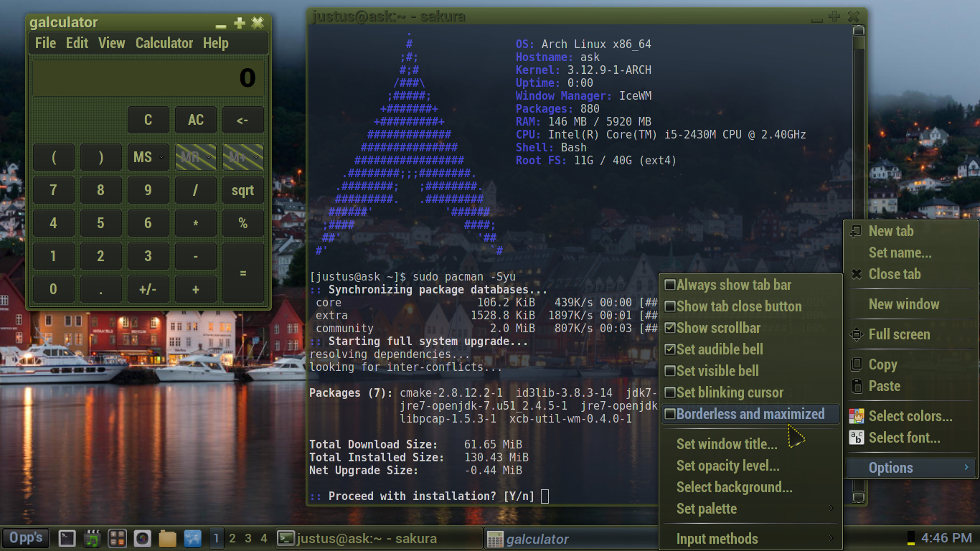
Task: Click the open parenthesis button
Action: [x=53, y=157]
